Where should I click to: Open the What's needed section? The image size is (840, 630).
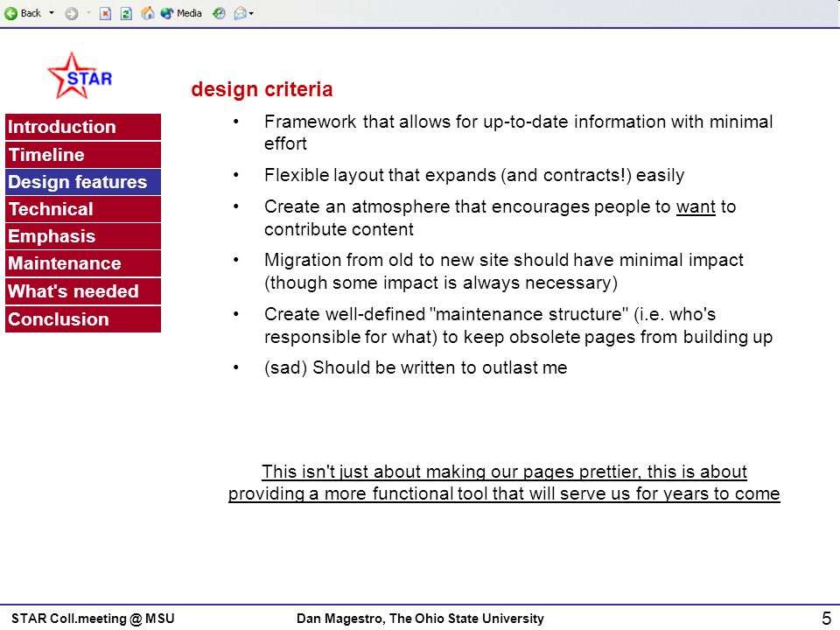[83, 291]
